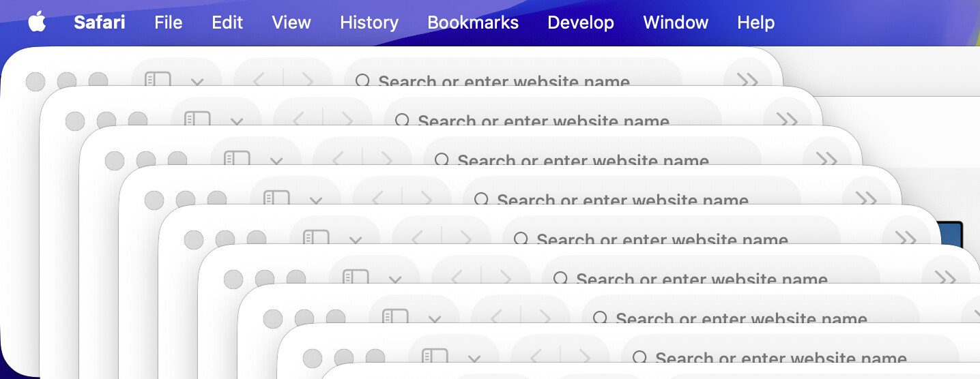The width and height of the screenshot is (980, 379).
Task: Click address bar in seventh window from back
Action: (740, 318)
